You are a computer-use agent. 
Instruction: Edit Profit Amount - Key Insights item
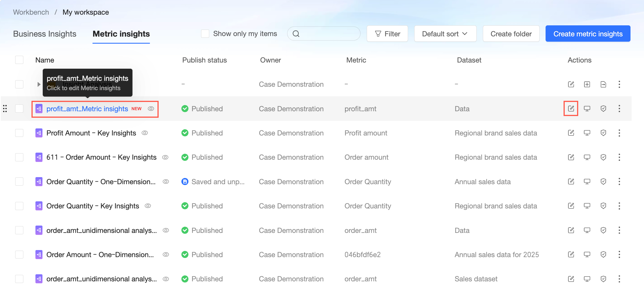[x=571, y=133]
